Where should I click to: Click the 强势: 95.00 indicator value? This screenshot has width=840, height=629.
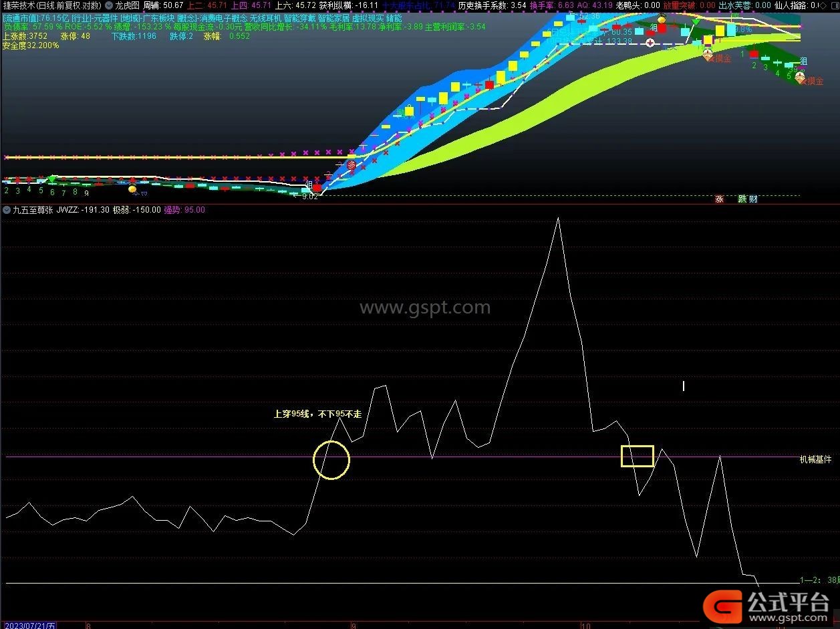[x=184, y=209]
